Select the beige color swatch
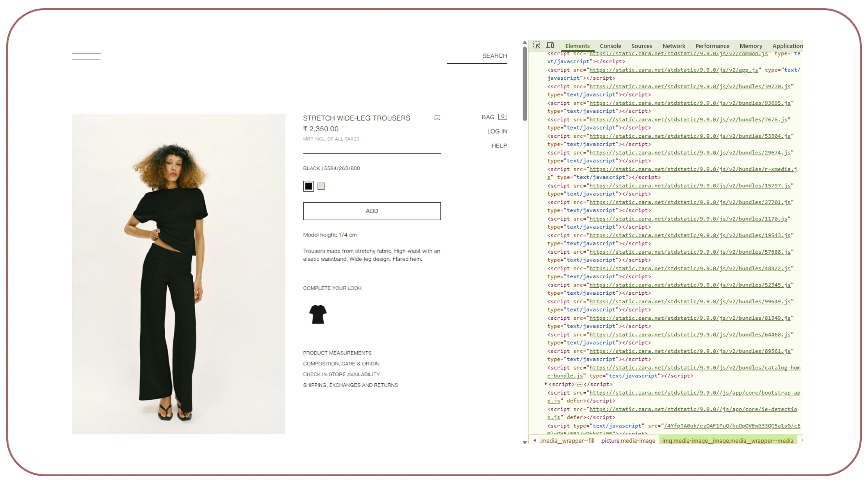This screenshot has height=484, width=868. tap(321, 186)
